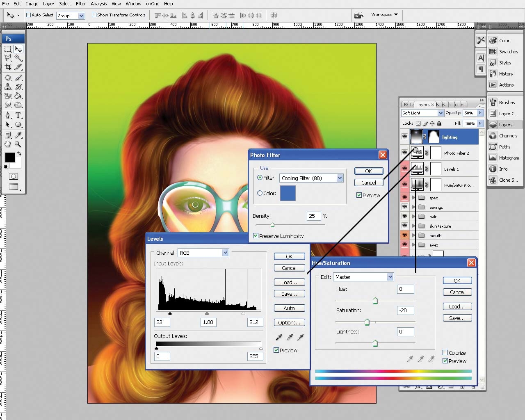
Task: Click Options in Levels dialog
Action: pyautogui.click(x=289, y=322)
